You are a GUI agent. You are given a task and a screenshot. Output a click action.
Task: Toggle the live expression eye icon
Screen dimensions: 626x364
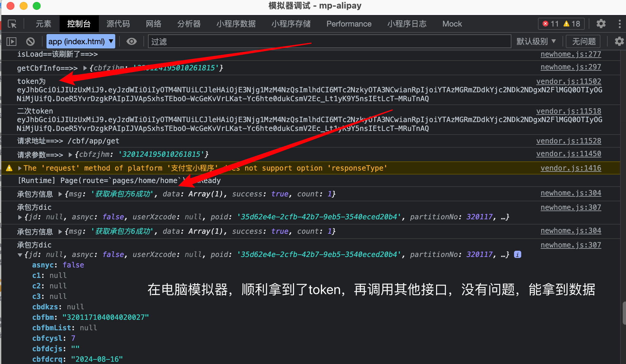132,42
